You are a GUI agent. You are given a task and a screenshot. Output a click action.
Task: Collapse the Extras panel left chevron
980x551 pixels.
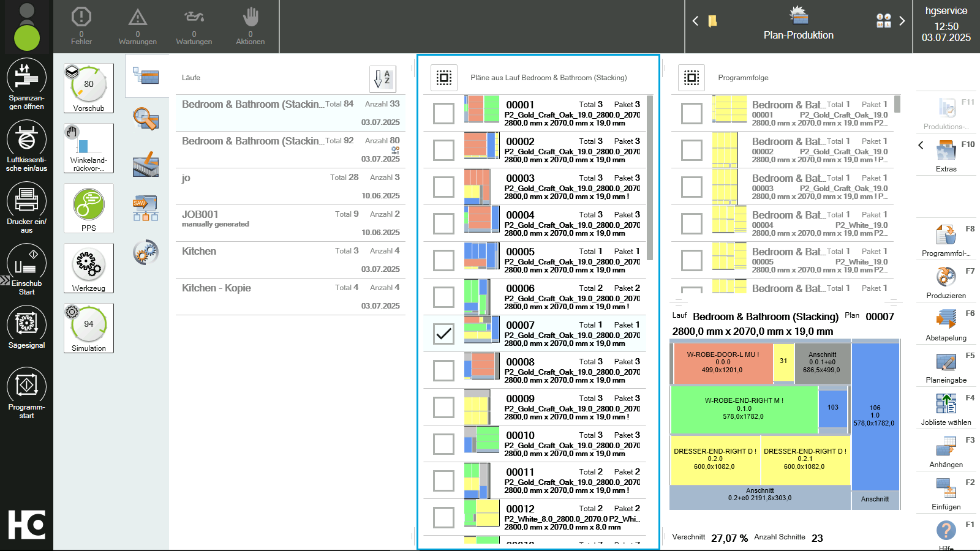pos(921,145)
